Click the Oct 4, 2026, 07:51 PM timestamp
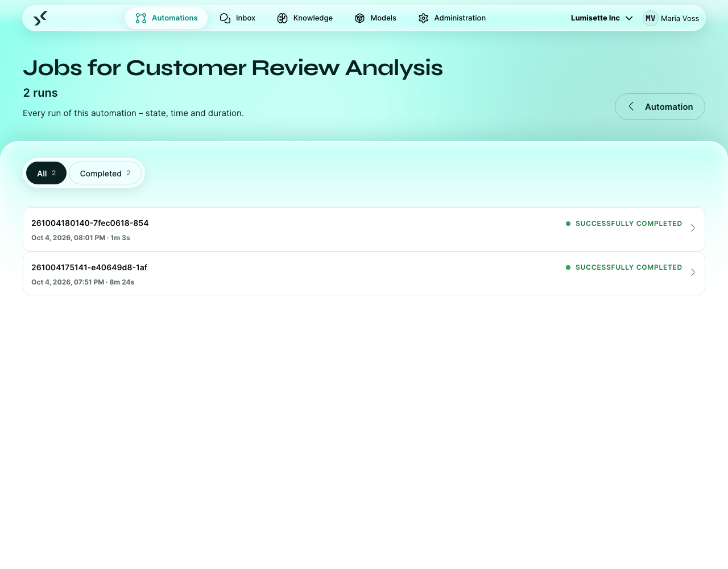Image resolution: width=728 pixels, height=569 pixels. (68, 282)
